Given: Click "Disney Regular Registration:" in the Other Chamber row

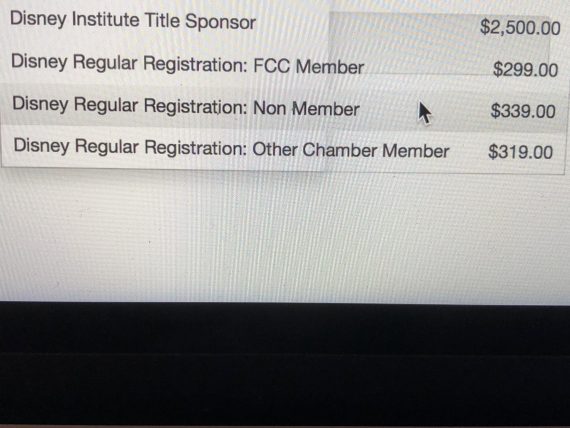Looking at the screenshot, I should point(130,147).
